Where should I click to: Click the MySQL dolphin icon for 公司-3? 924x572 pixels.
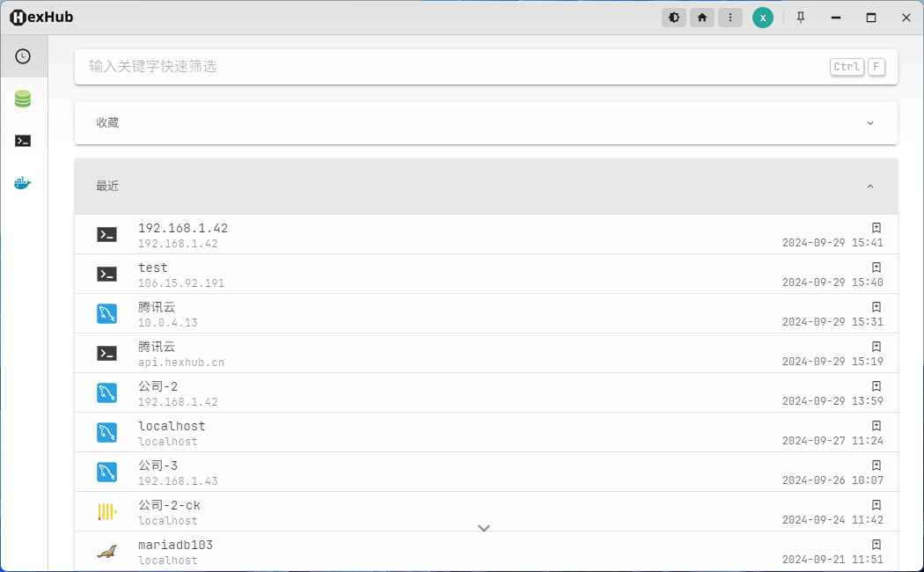point(106,472)
